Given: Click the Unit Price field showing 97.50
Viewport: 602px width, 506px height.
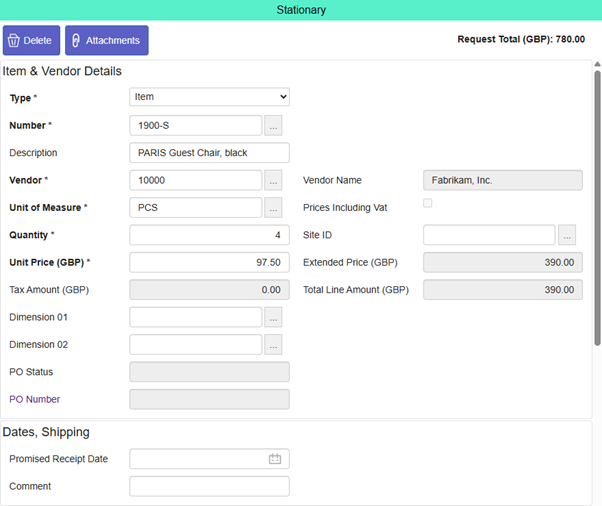Looking at the screenshot, I should click(x=209, y=262).
